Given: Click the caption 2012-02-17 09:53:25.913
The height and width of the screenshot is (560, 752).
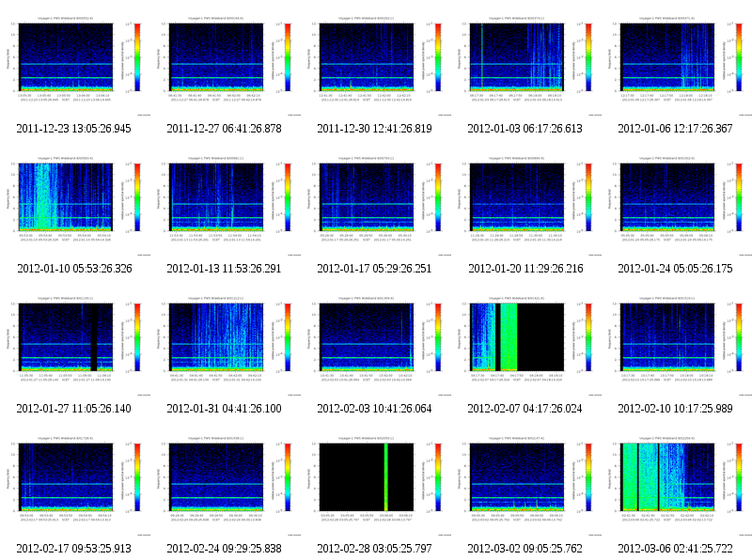Looking at the screenshot, I should (73, 549).
